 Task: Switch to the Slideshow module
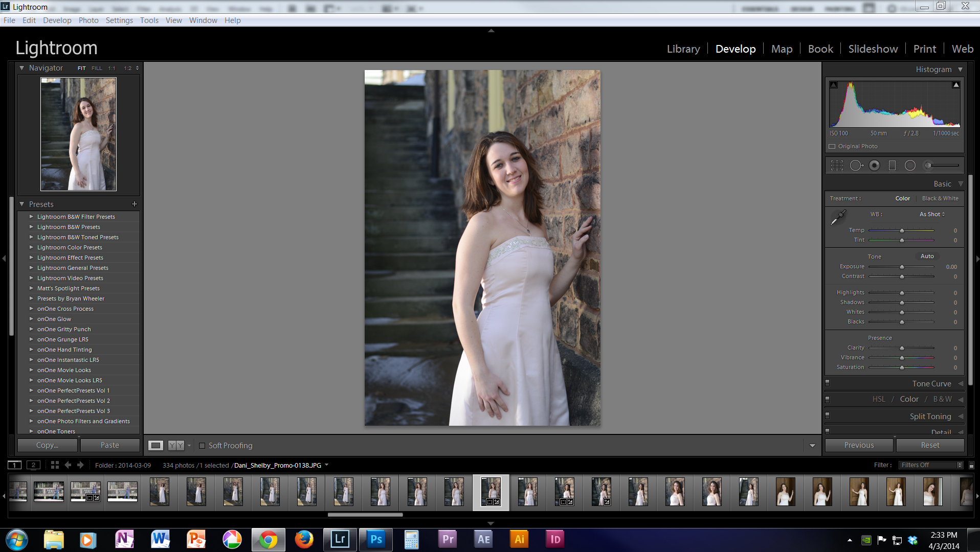[873, 49]
